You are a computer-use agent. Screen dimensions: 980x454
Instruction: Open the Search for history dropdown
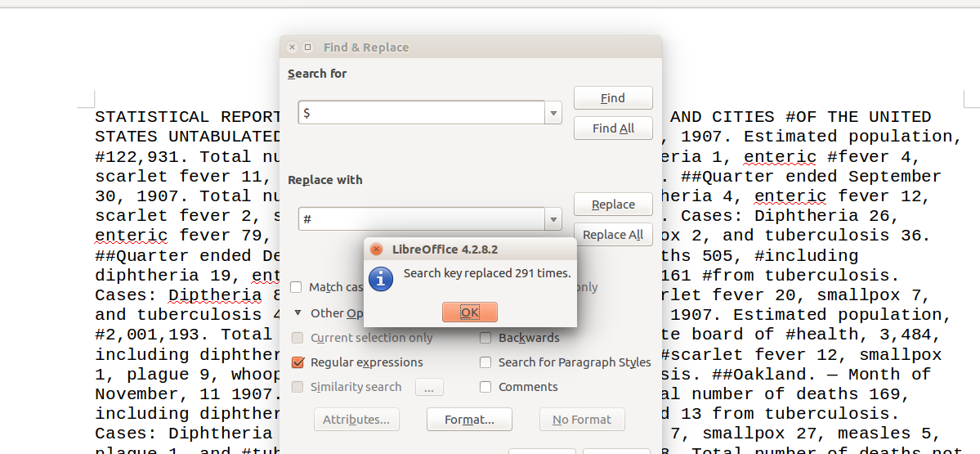pos(554,113)
